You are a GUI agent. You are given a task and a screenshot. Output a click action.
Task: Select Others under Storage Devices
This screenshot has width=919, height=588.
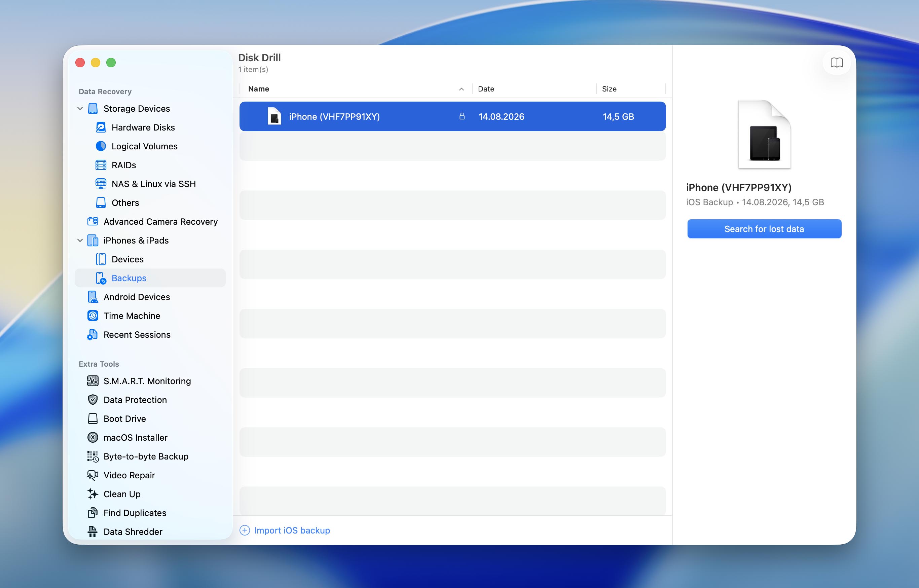(x=125, y=203)
